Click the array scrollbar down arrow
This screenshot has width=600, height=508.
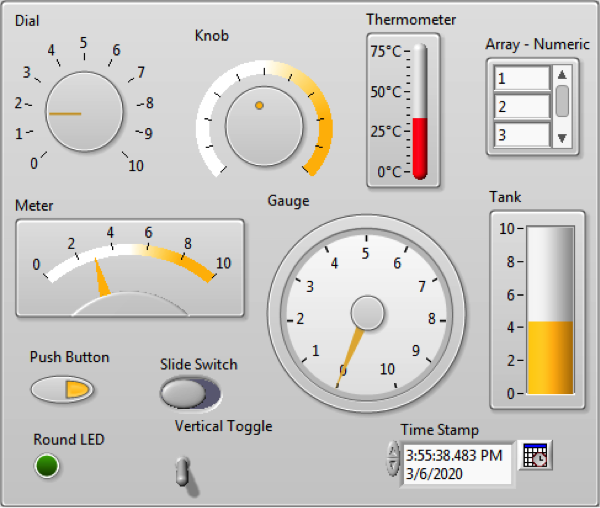[562, 138]
